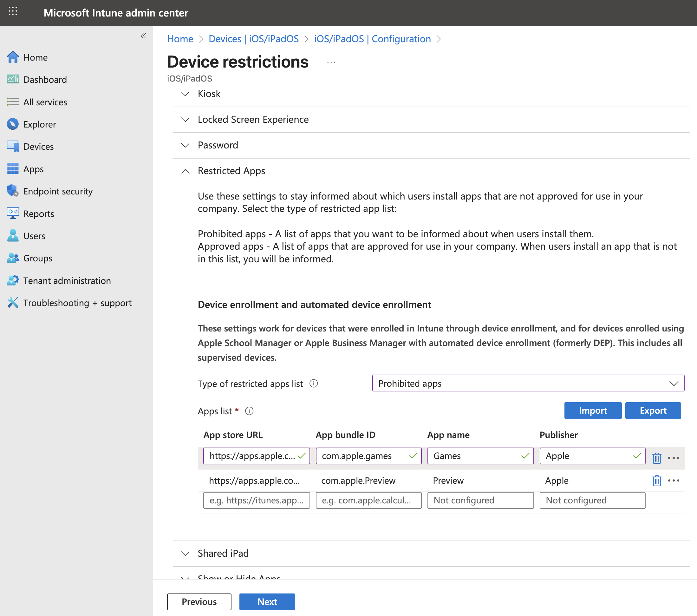Open more options for Games row
Screen dimensions: 697x616
point(674,458)
